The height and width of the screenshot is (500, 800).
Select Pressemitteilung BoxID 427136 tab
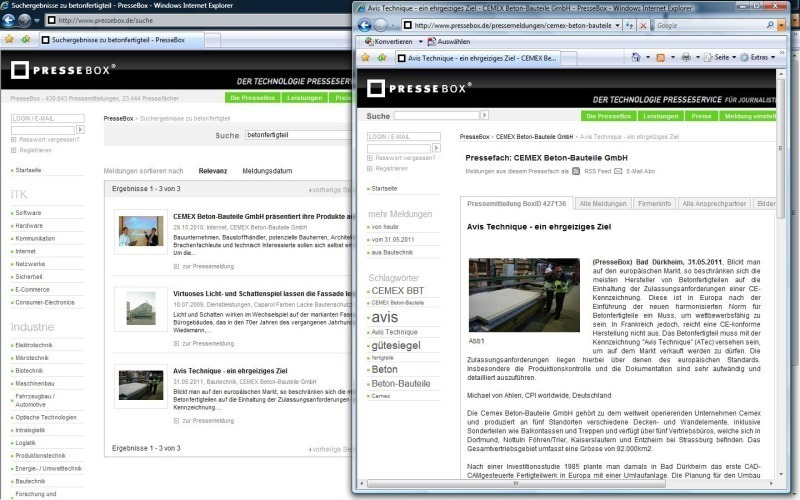(x=516, y=203)
